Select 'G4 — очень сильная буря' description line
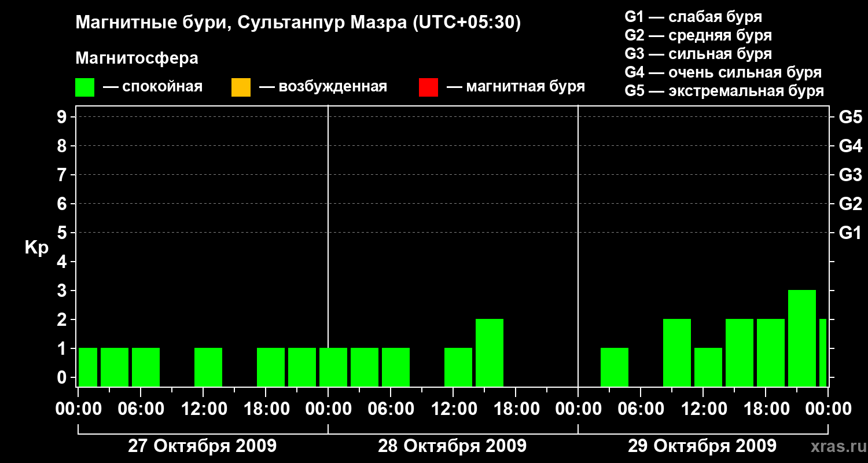Image resolution: width=868 pixels, height=463 pixels. tap(723, 72)
